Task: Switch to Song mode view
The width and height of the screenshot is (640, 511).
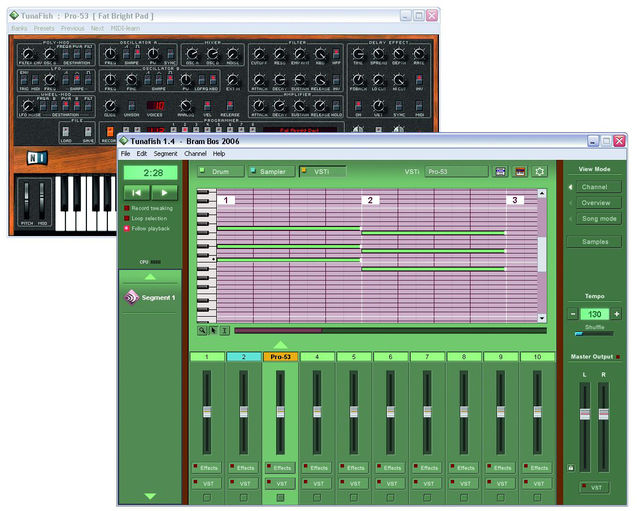Action: [x=599, y=219]
